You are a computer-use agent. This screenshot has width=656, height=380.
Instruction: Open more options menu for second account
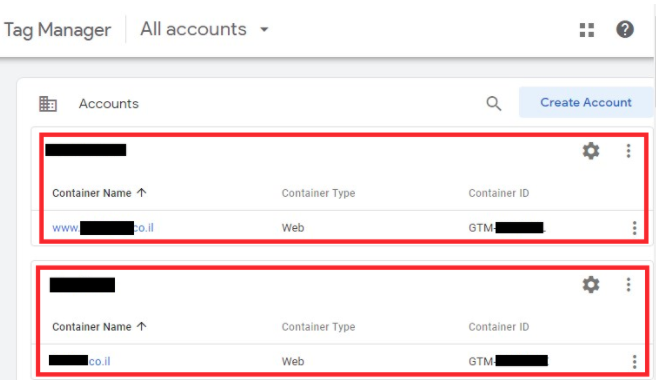click(x=628, y=285)
